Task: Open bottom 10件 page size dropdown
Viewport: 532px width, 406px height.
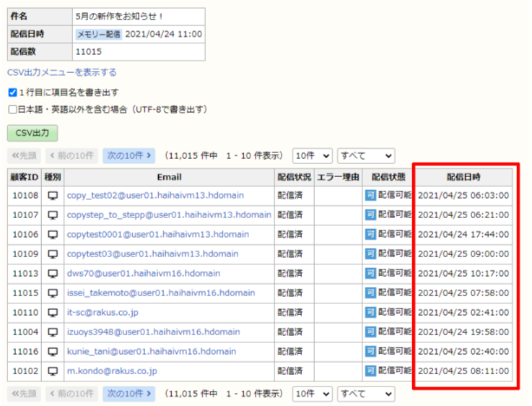Action: [x=312, y=394]
